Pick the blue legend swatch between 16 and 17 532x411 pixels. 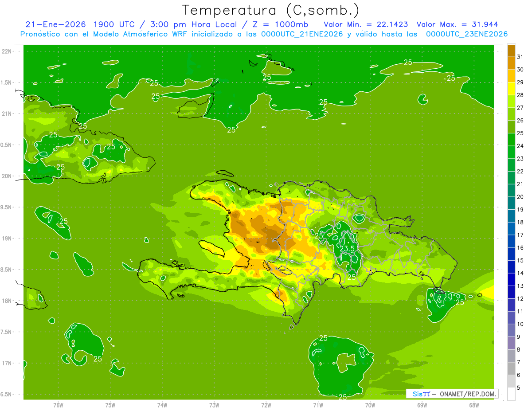coord(511,241)
